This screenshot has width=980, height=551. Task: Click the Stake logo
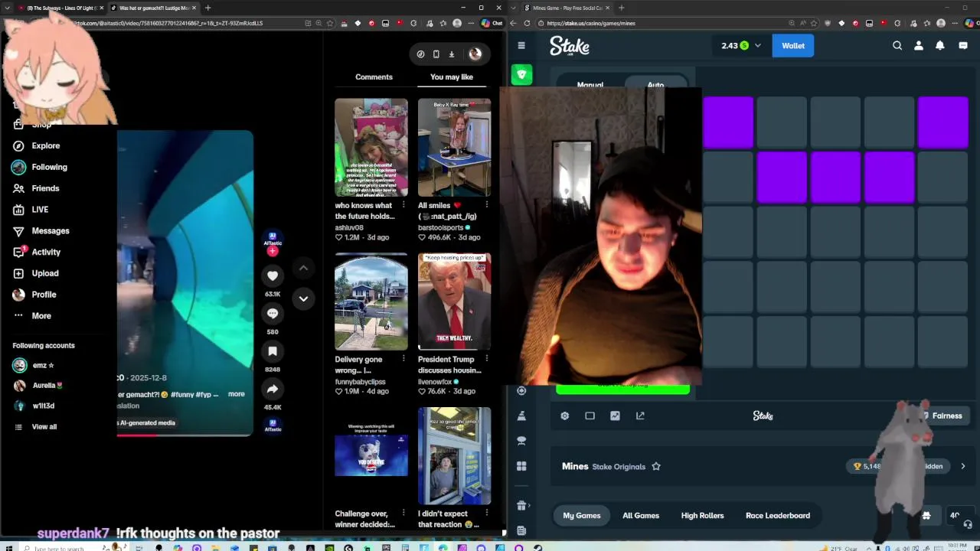[570, 46]
